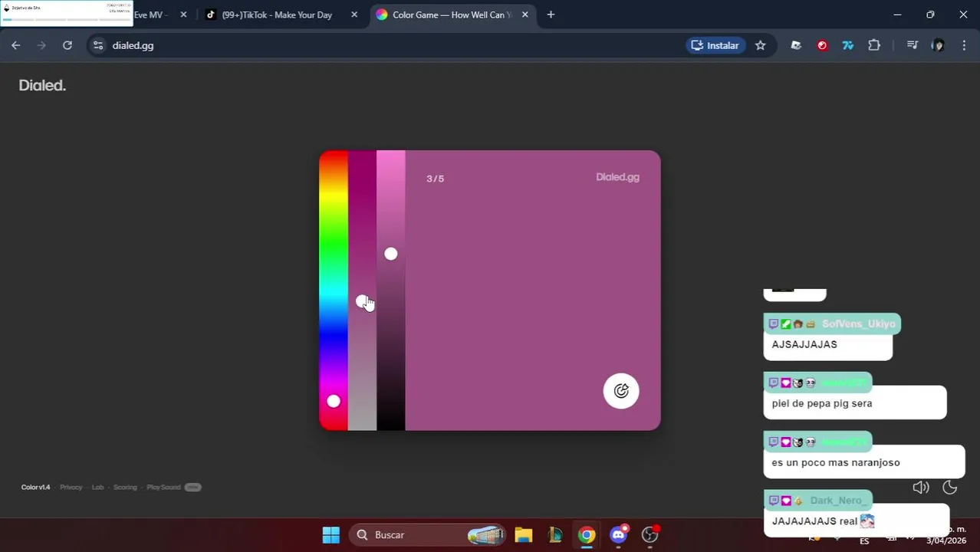
Task: Click the Instalar app button
Action: tap(715, 45)
